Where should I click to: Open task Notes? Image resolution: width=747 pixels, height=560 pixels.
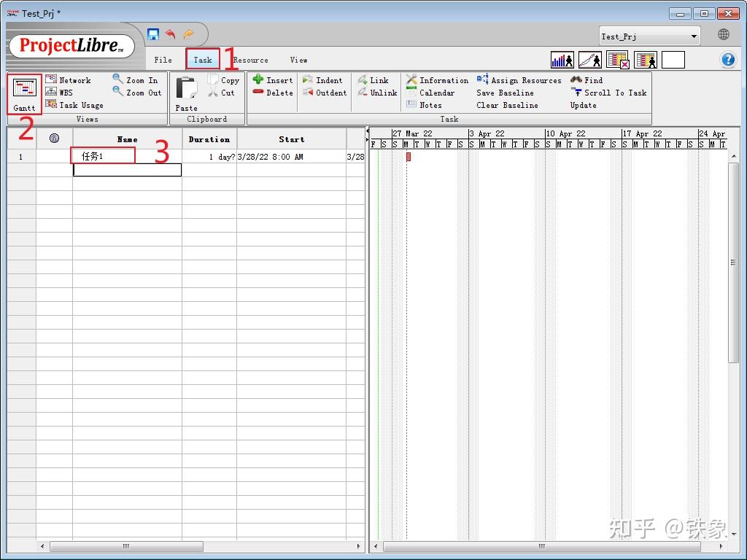(x=424, y=105)
